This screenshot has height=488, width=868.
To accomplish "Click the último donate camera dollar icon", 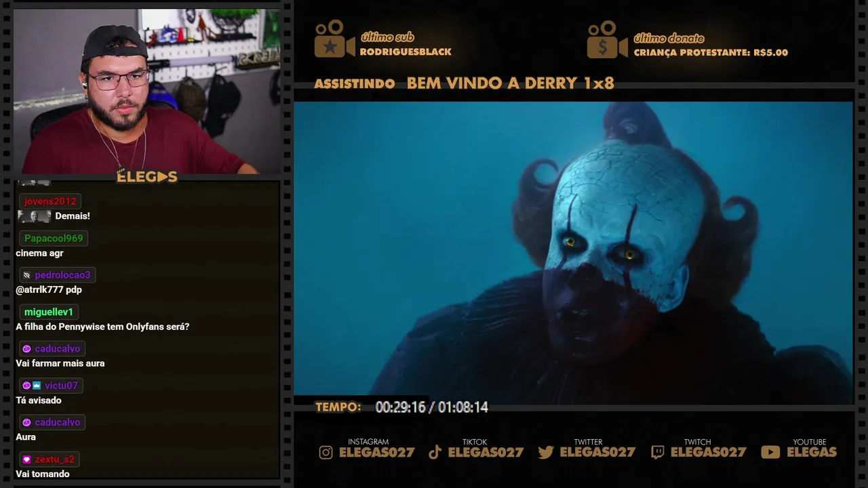I will (x=607, y=39).
